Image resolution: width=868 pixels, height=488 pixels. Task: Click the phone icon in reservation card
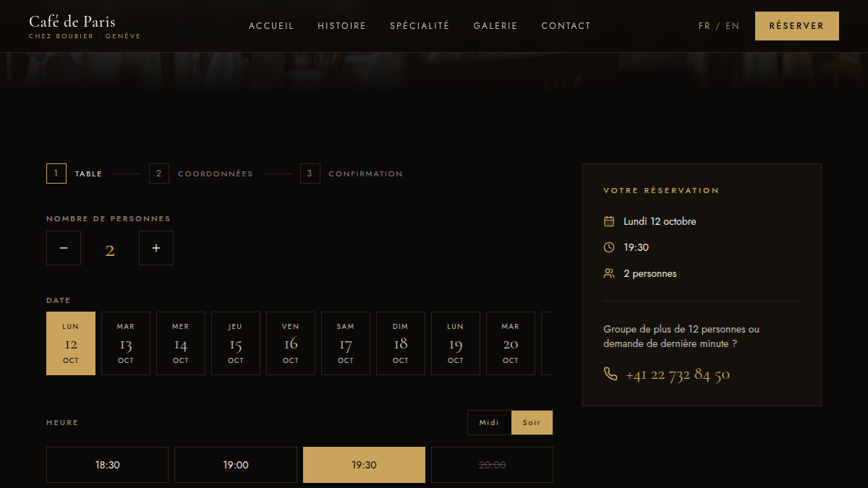pyautogui.click(x=610, y=374)
